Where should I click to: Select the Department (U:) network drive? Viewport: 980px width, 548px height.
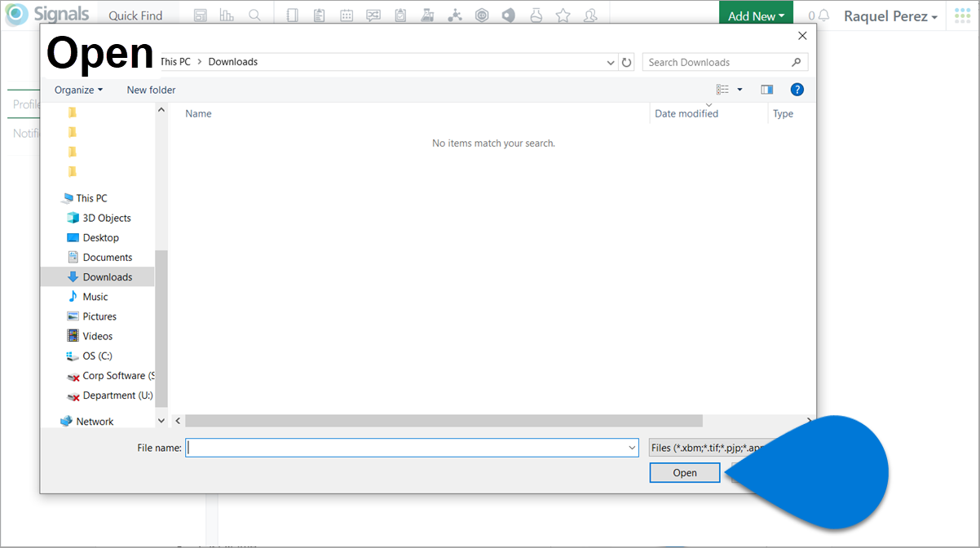coord(110,396)
